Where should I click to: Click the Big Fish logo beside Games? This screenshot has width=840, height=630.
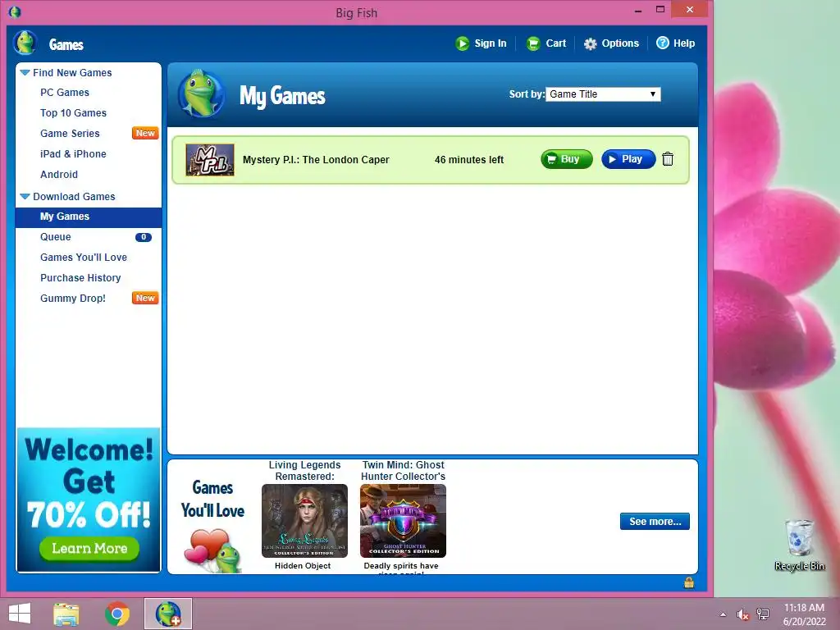(x=25, y=43)
